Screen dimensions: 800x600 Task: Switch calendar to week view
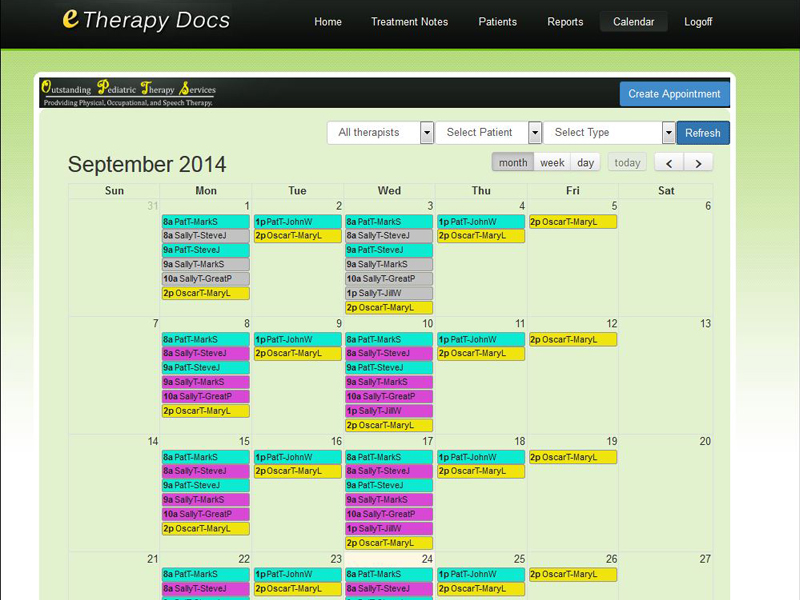point(552,163)
